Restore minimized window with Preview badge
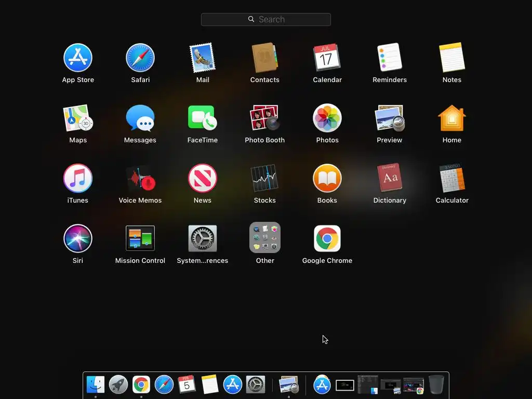532x399 pixels. click(391, 386)
